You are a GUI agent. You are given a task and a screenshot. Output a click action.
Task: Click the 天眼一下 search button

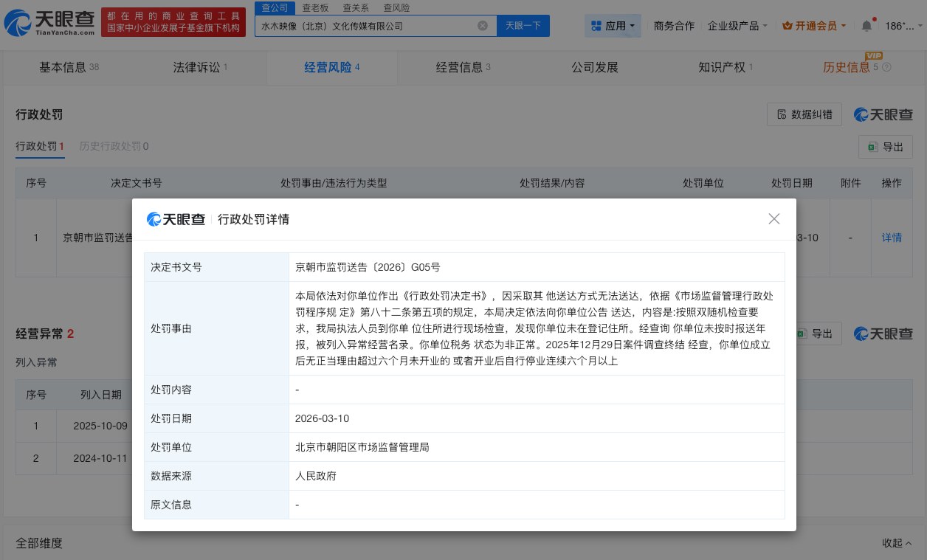(522, 25)
